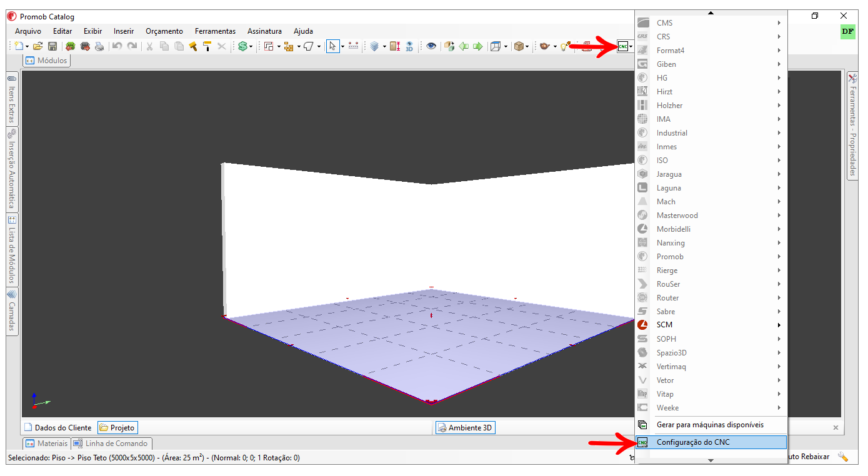Open the Lista de Módulos side panel
This screenshot has height=476, width=868.
(12, 250)
